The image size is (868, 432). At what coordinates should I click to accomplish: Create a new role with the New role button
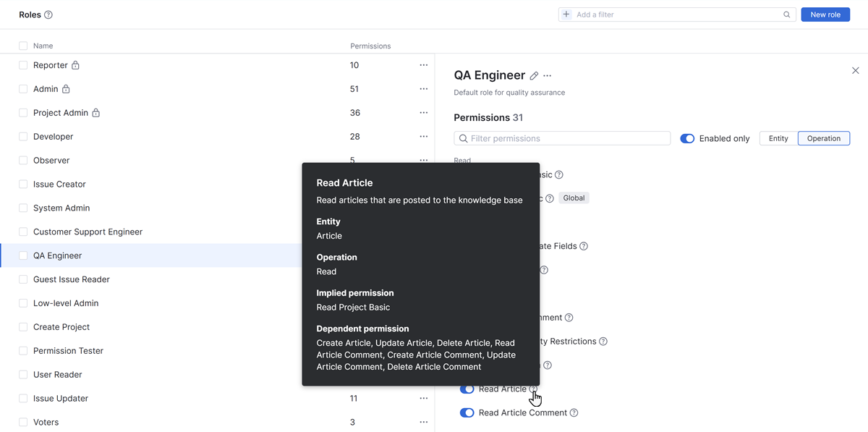825,14
